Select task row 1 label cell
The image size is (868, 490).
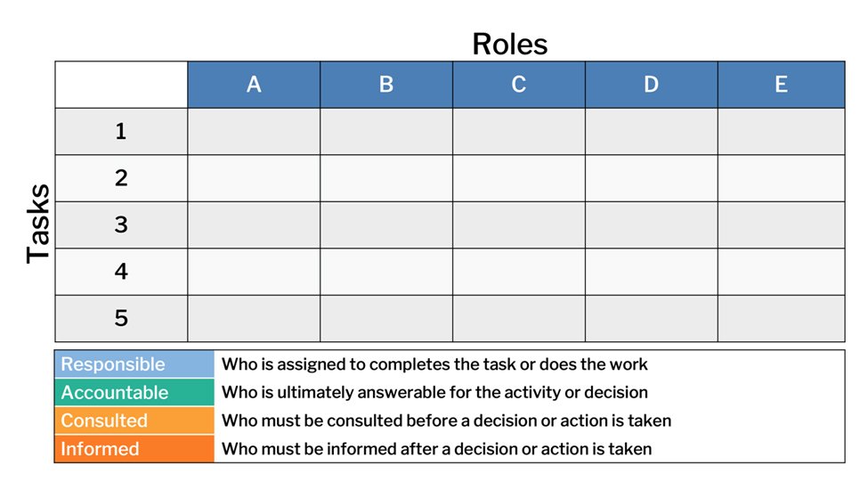pyautogui.click(x=121, y=131)
